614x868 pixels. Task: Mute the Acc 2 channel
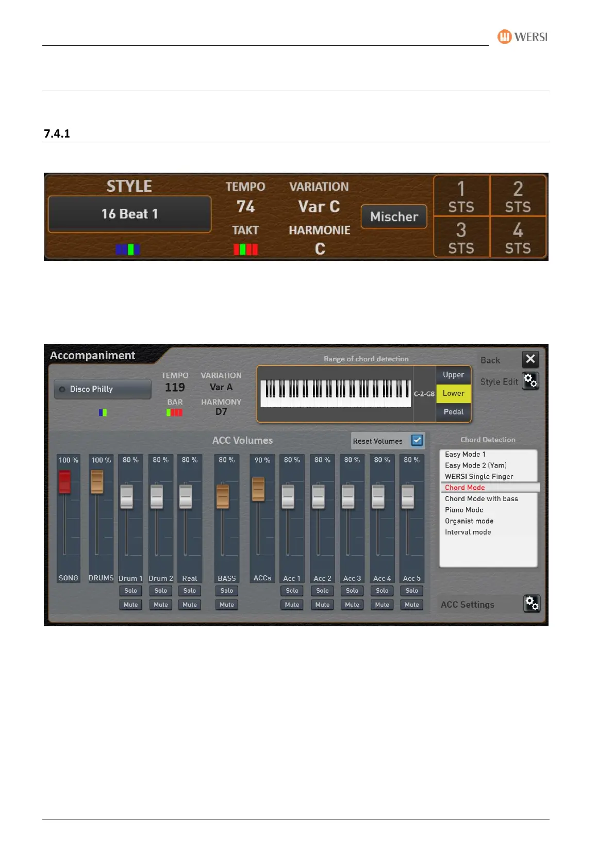(x=323, y=605)
